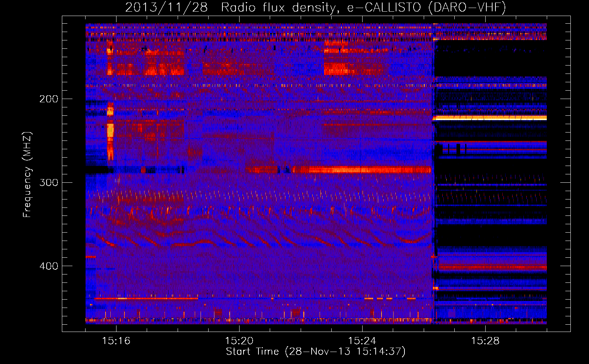Click the bright yellow vertical burst near 15:16

tap(110, 131)
